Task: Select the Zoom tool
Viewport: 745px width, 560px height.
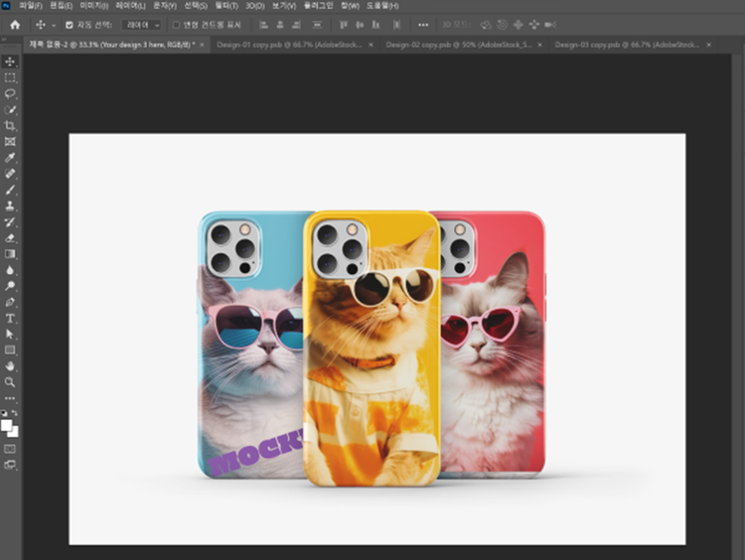Action: pyautogui.click(x=10, y=382)
